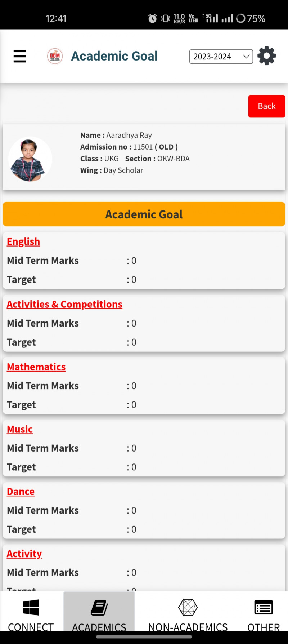
Task: Tap the Connect windows icon
Action: click(x=31, y=607)
